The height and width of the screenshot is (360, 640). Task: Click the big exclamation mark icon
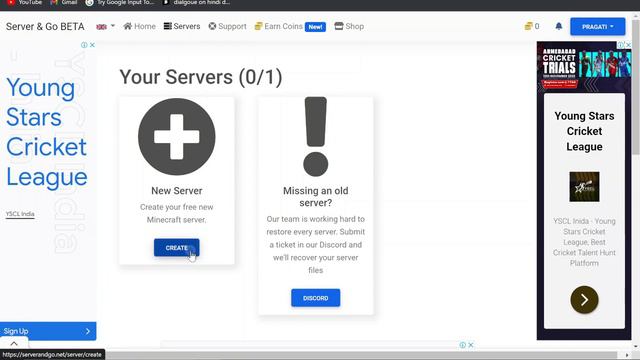[316, 137]
